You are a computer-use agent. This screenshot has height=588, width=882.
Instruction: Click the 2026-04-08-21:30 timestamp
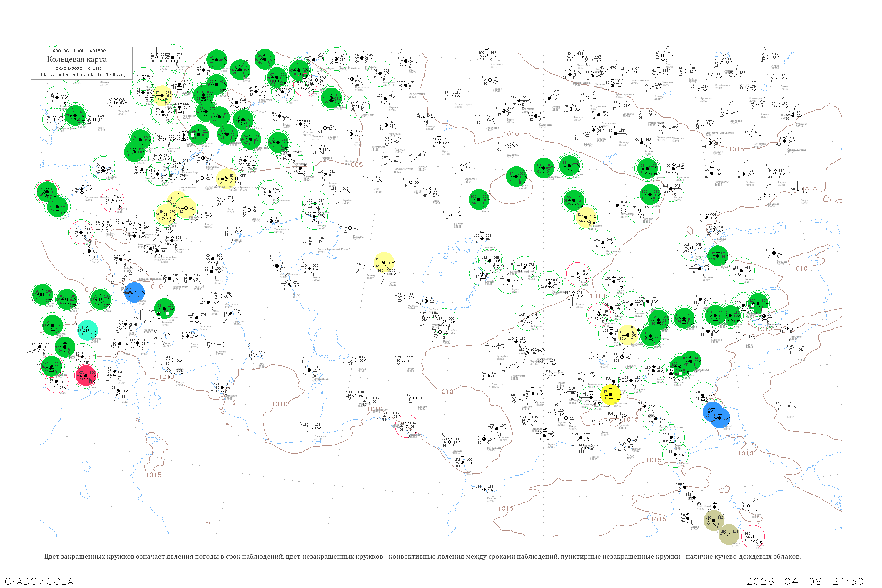tap(805, 581)
